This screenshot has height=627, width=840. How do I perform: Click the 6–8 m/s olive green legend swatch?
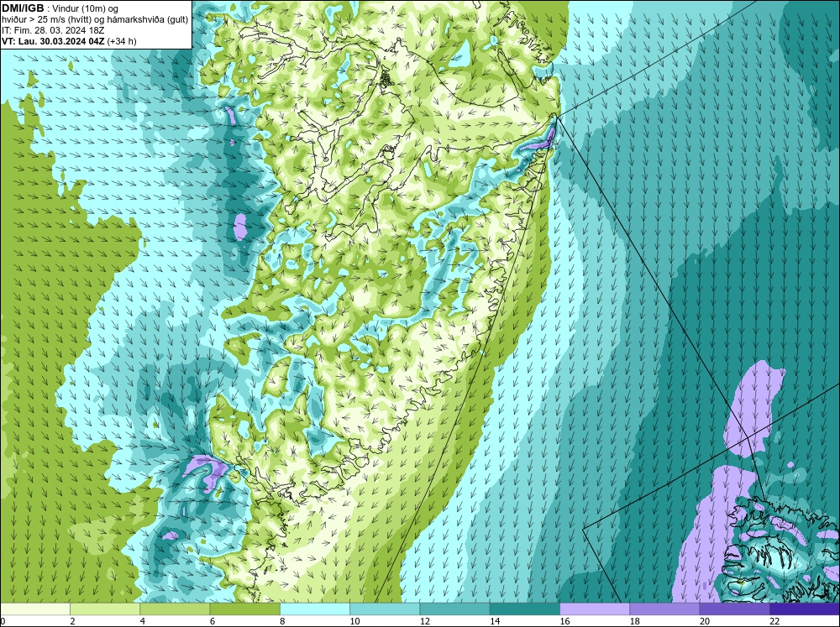click(244, 609)
